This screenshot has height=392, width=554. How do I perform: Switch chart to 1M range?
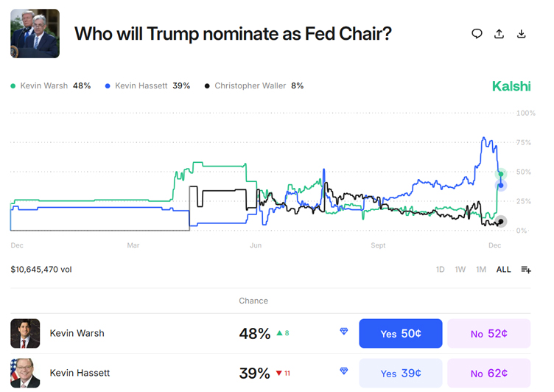[x=481, y=270]
